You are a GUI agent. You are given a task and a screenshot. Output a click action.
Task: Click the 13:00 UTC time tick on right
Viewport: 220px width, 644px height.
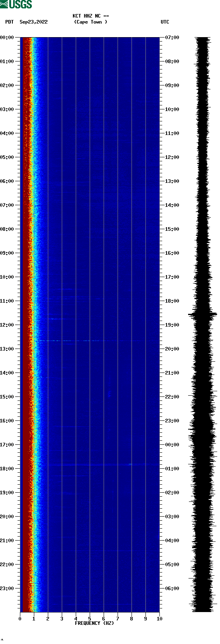[x=172, y=181]
